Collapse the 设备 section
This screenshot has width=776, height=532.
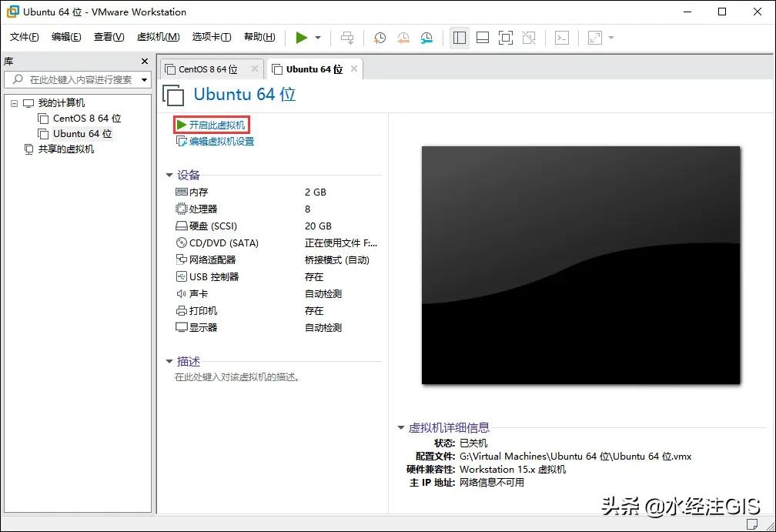(x=169, y=175)
